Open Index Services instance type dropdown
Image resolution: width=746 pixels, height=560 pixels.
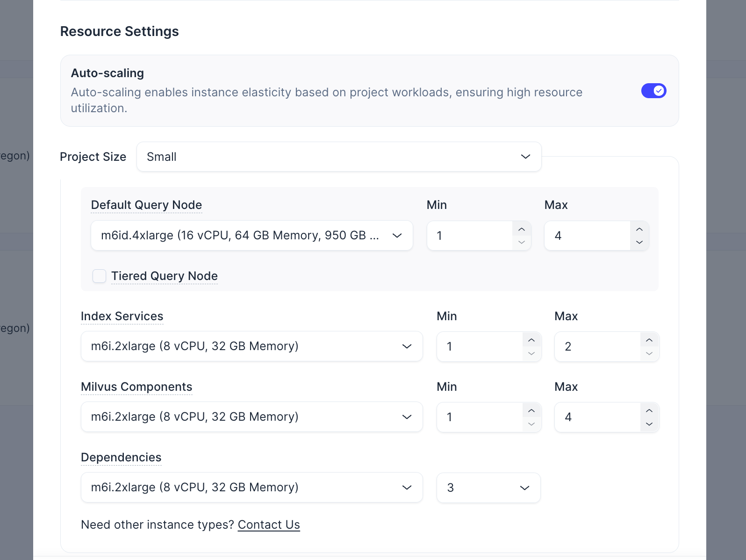(251, 346)
